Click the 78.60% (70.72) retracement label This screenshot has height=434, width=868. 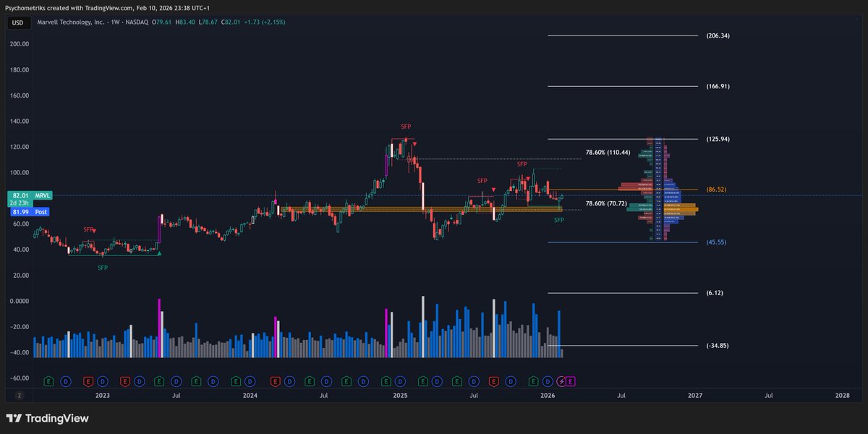(606, 205)
